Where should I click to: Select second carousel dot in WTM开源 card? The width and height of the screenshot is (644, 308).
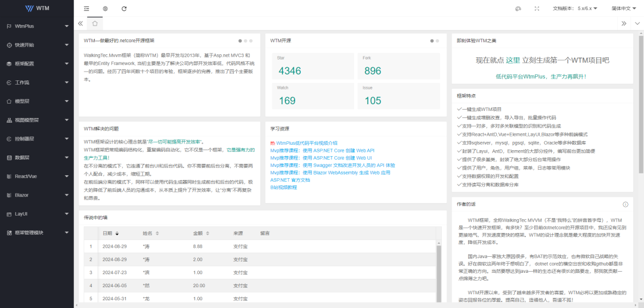[x=438, y=41]
